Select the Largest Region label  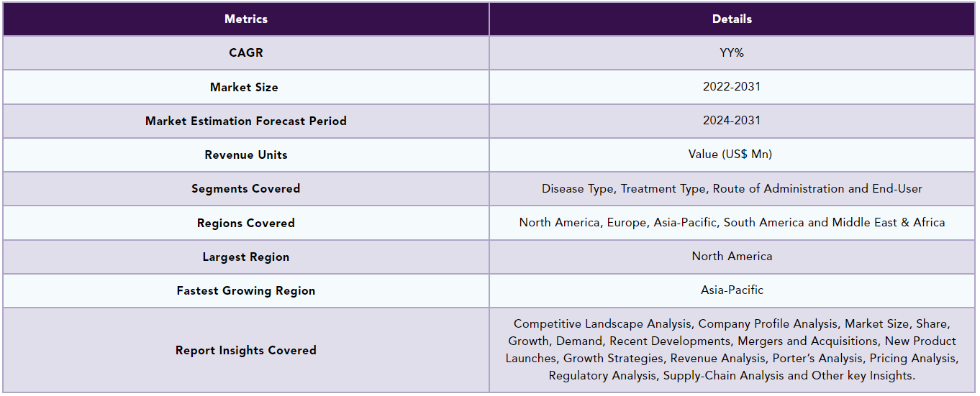[246, 257]
